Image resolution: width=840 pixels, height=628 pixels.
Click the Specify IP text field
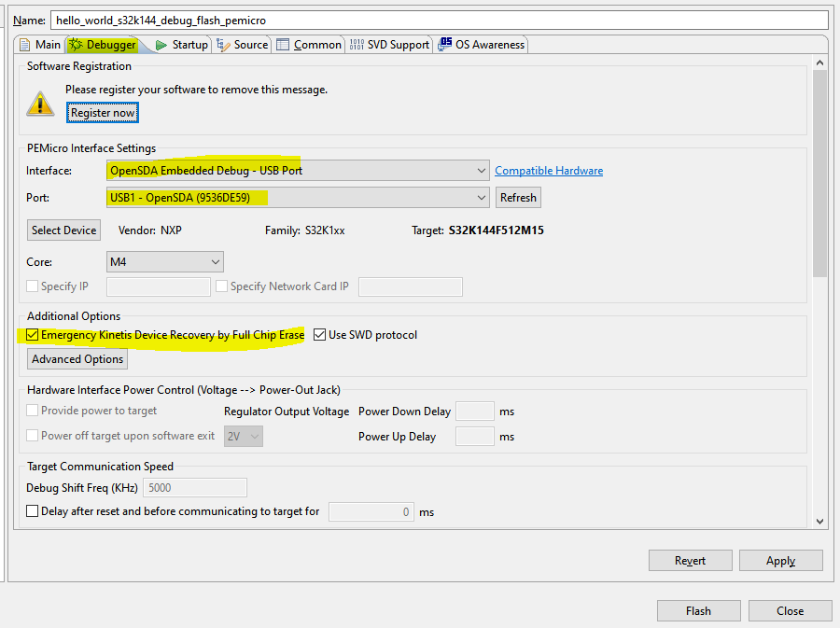pos(159,287)
